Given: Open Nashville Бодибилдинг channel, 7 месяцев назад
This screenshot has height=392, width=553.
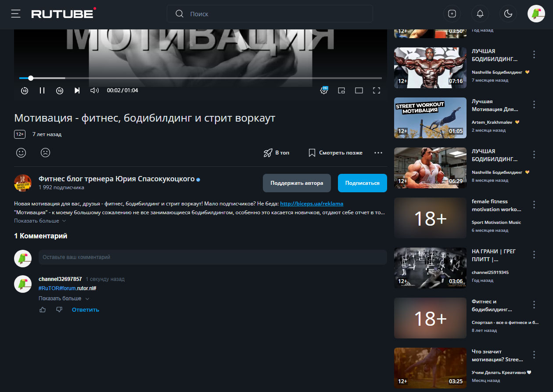Looking at the screenshot, I should pyautogui.click(x=497, y=72).
